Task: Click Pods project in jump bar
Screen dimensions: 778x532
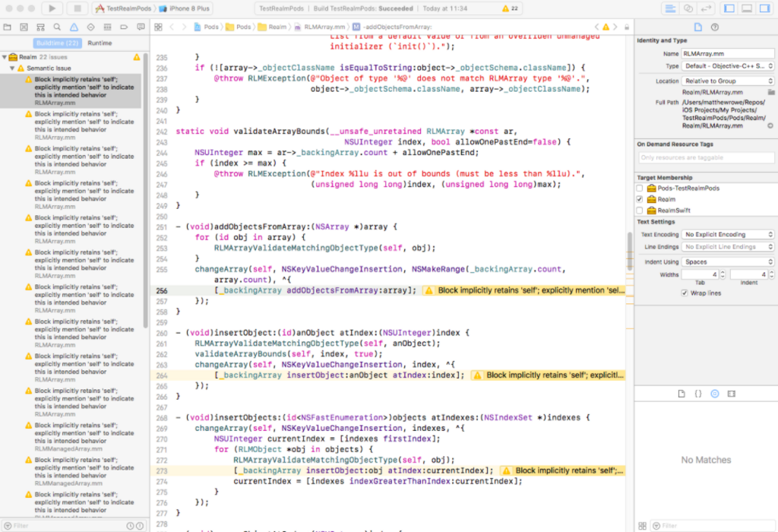Action: click(x=207, y=27)
